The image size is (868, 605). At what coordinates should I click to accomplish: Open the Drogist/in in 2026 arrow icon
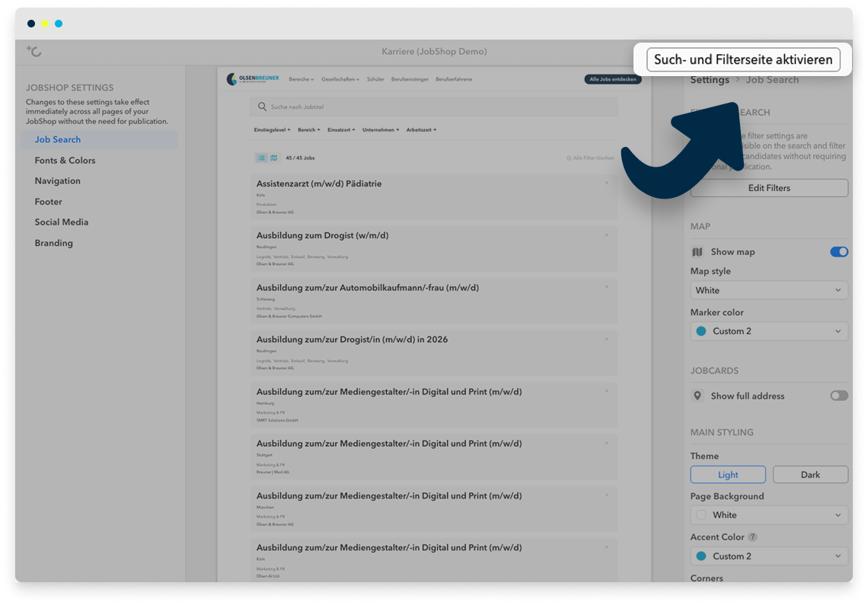[606, 339]
